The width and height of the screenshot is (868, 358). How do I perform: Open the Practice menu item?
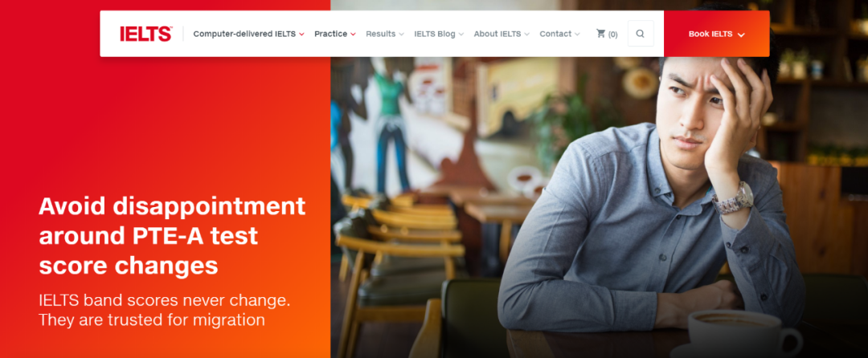(331, 34)
